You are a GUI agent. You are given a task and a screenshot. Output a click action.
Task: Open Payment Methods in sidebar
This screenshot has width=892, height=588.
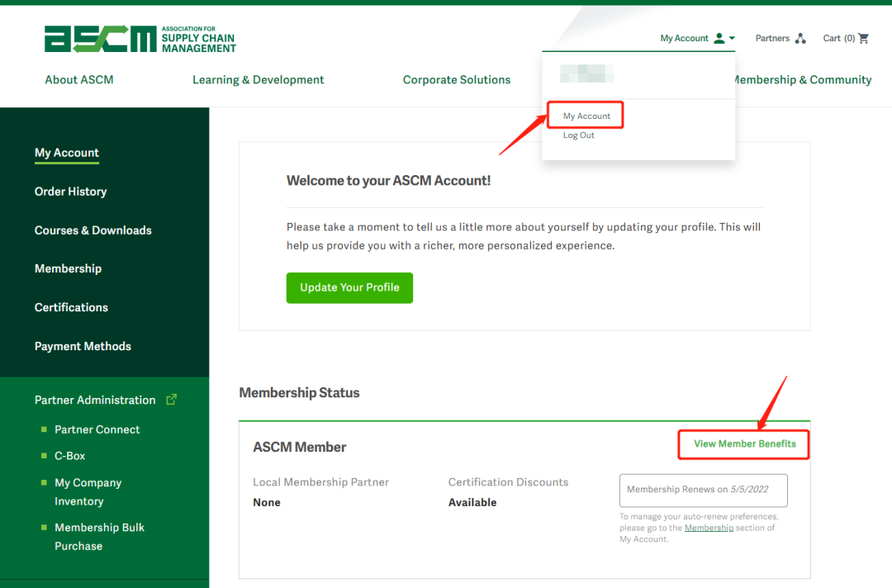point(83,346)
